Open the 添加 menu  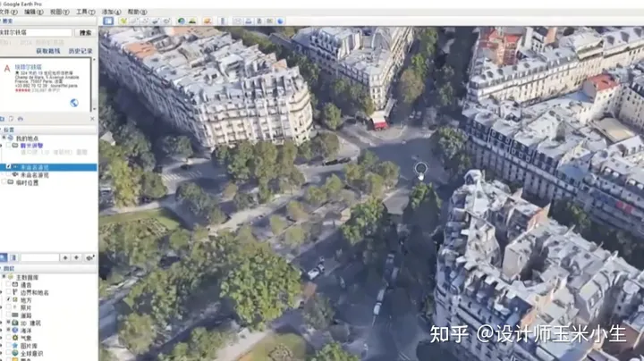[111, 12]
